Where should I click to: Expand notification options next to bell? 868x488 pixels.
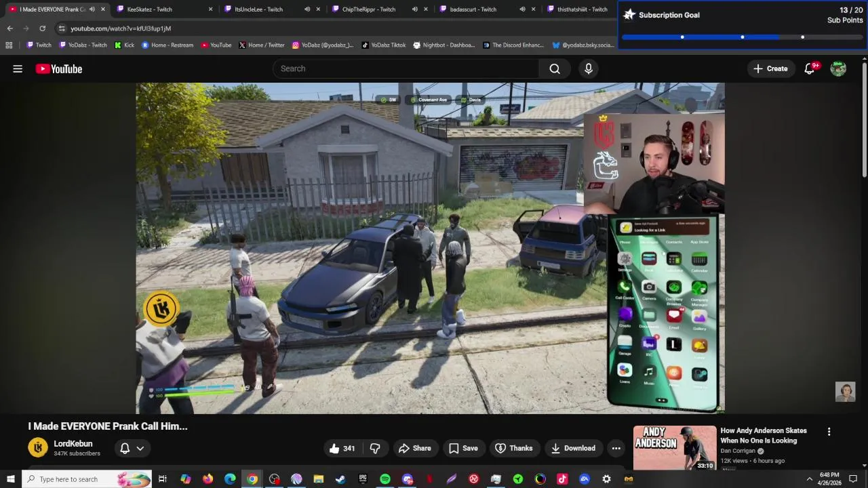[140, 448]
